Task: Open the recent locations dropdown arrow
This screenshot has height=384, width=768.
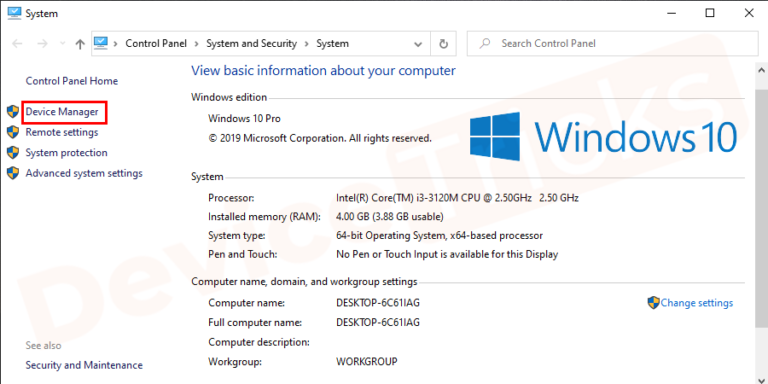Action: [62, 44]
